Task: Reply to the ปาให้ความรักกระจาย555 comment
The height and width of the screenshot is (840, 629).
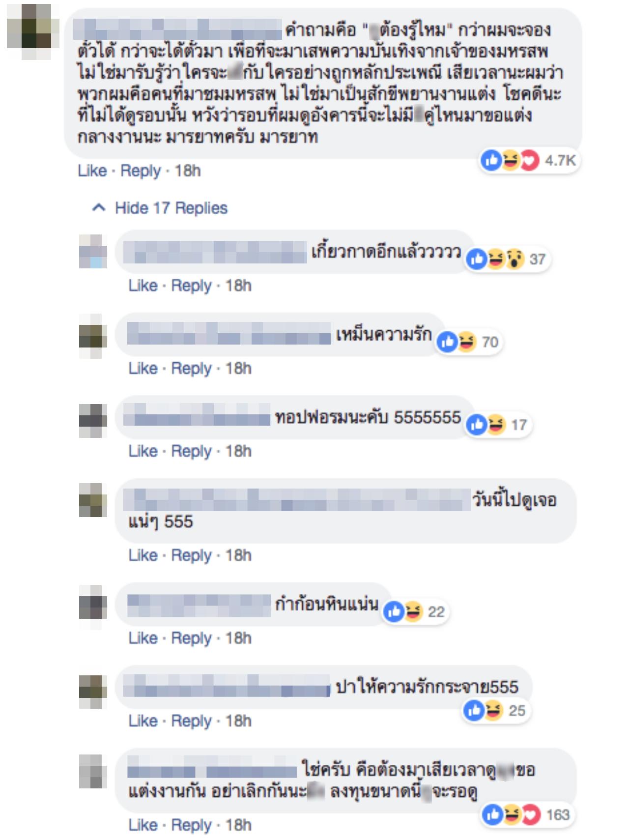Action: (x=191, y=721)
